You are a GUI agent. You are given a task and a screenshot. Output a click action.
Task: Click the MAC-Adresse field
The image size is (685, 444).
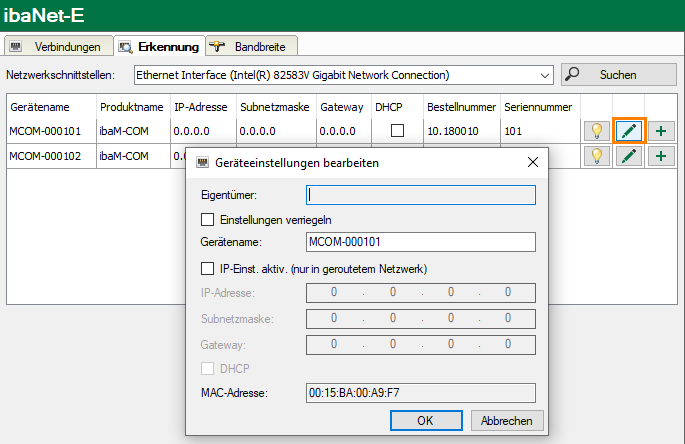point(421,393)
